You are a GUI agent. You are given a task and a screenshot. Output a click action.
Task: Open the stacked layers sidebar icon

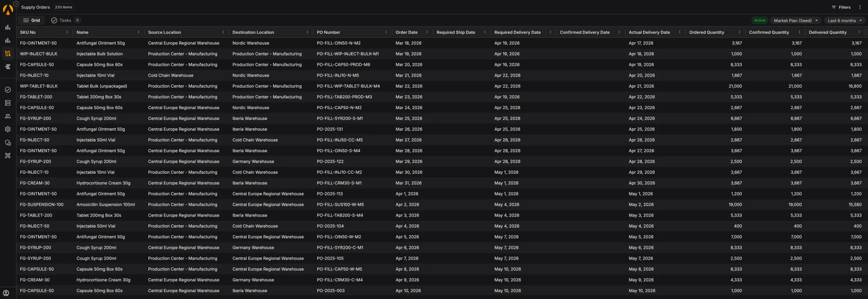tap(8, 67)
